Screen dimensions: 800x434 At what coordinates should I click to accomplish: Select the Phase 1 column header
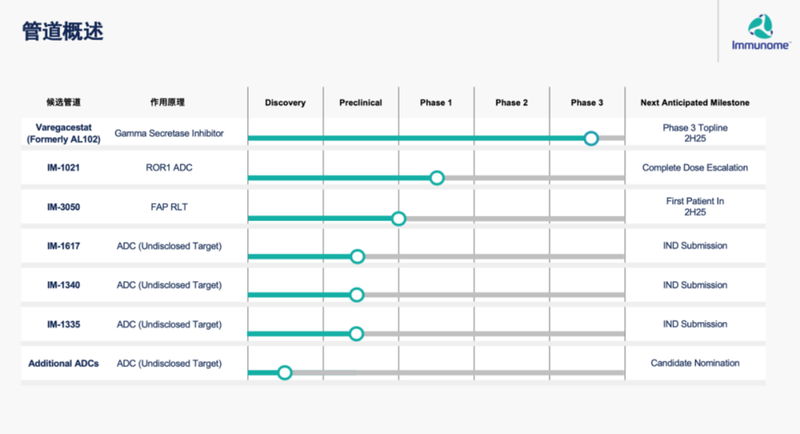pyautogui.click(x=436, y=103)
